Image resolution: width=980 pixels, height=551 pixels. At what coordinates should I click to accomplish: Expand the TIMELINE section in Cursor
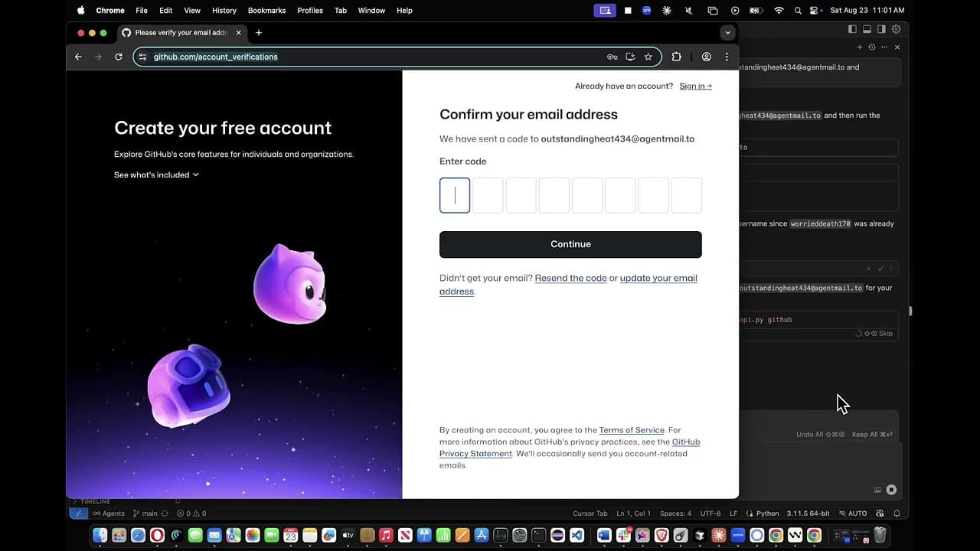pos(92,501)
